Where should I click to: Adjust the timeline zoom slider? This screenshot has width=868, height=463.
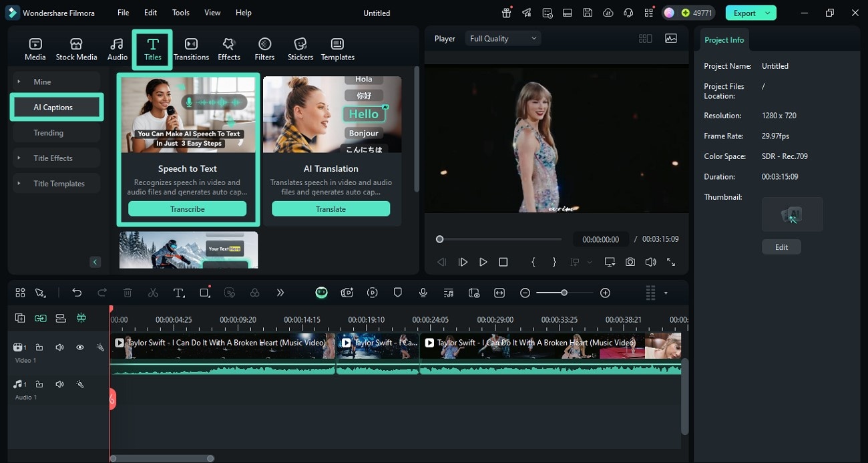564,293
